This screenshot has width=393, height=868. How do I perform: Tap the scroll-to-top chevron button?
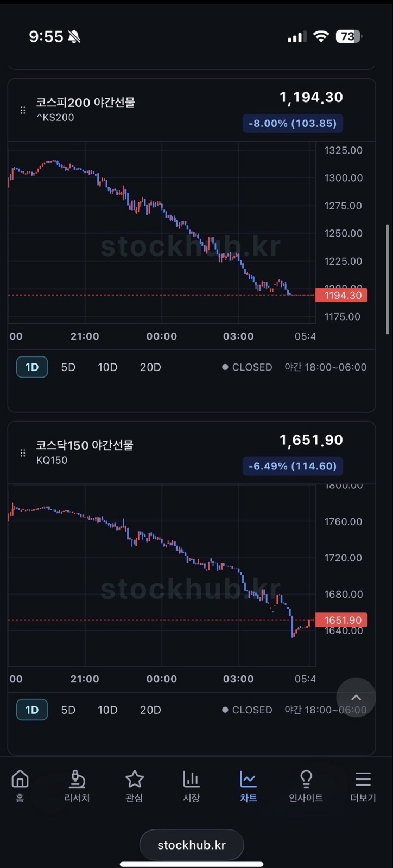coord(356,698)
